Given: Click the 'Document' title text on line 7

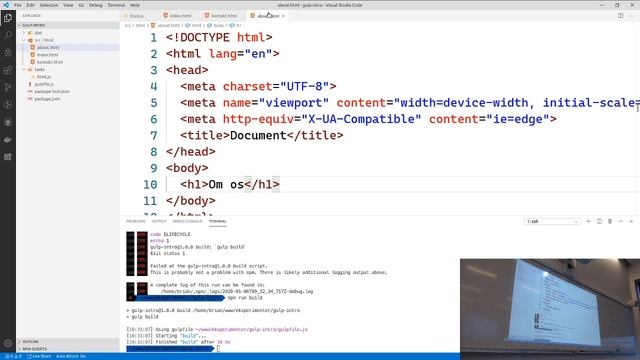Looking at the screenshot, I should coord(258,136).
